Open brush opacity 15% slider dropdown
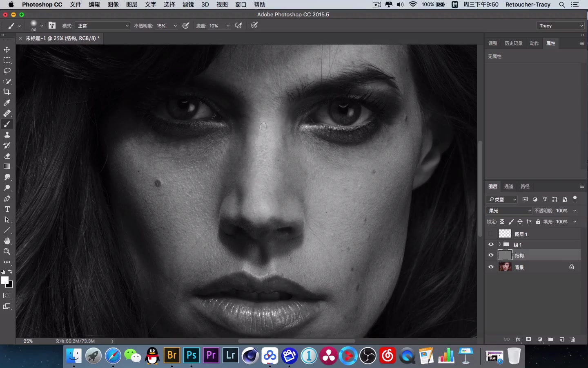Image resolution: width=588 pixels, height=368 pixels. [x=175, y=26]
